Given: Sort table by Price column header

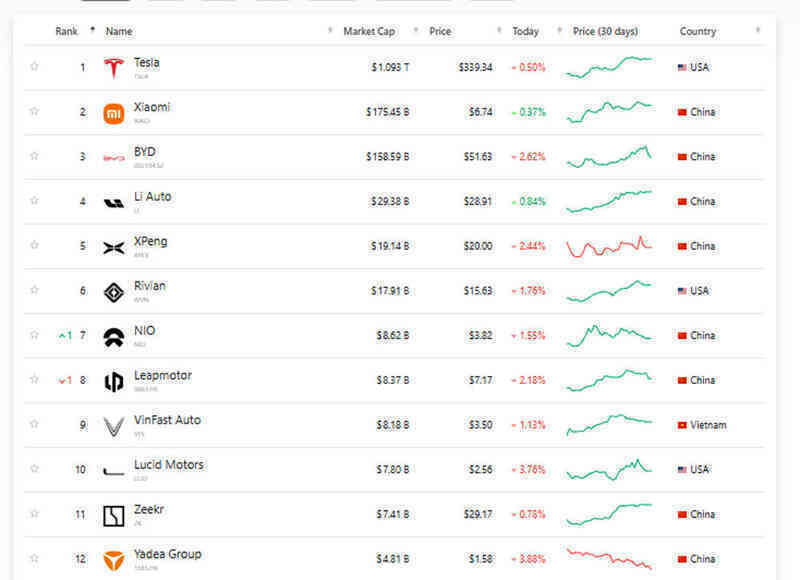Looking at the screenshot, I should [440, 31].
